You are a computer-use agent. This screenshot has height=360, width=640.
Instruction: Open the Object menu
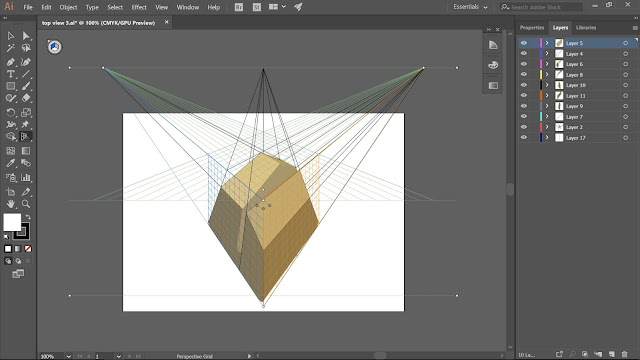click(68, 7)
